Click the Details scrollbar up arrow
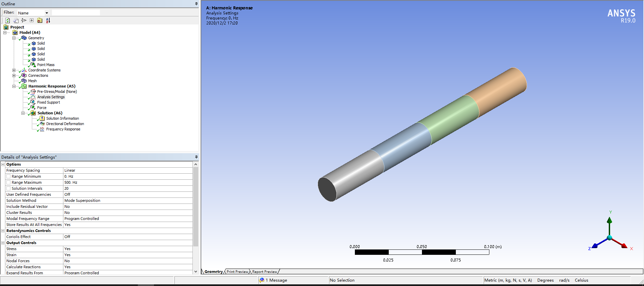644x286 pixels. pyautogui.click(x=196, y=164)
